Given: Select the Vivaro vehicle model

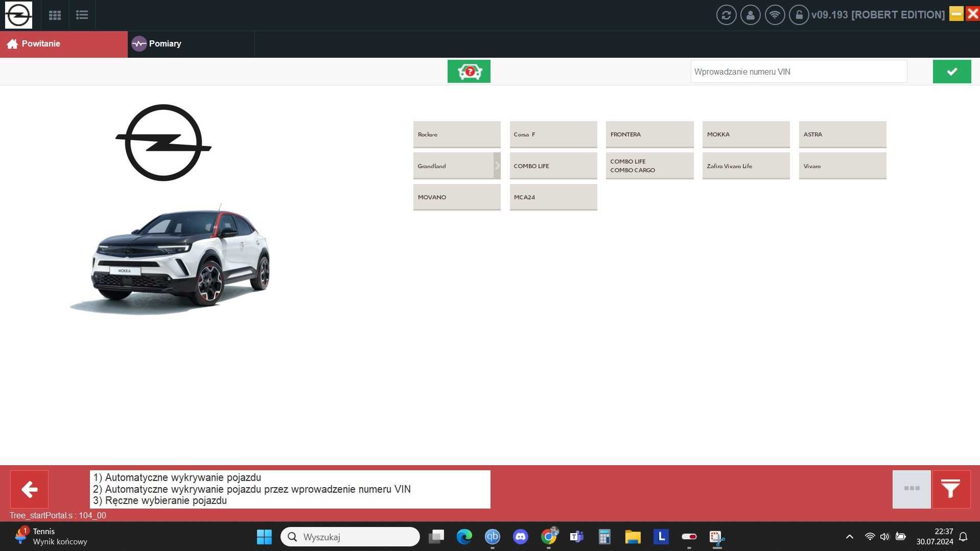Looking at the screenshot, I should (843, 166).
